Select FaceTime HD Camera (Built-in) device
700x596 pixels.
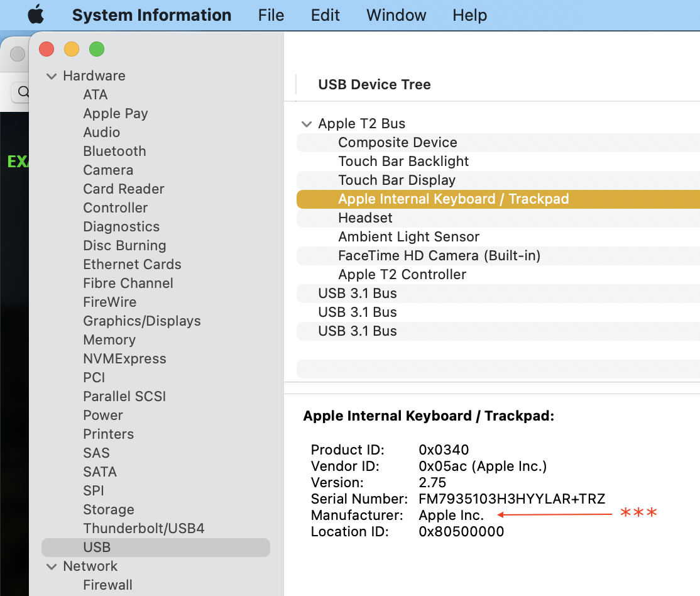(439, 255)
